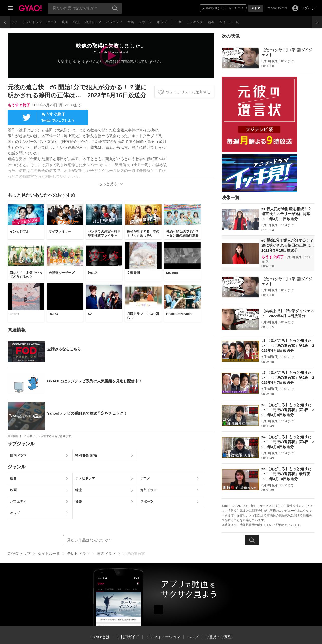Open スポーツ genre row
This screenshot has height=644, width=322.
click(171, 502)
